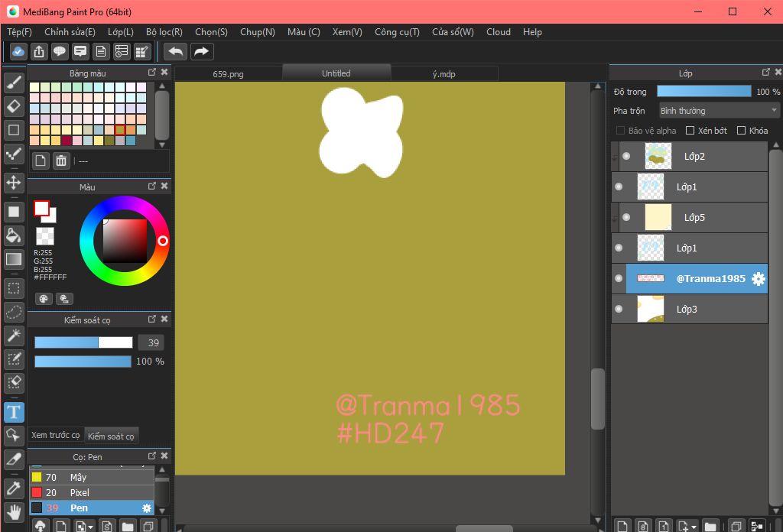Click the cloud save icon in toolbar
The width and height of the screenshot is (783, 532).
tap(18, 51)
